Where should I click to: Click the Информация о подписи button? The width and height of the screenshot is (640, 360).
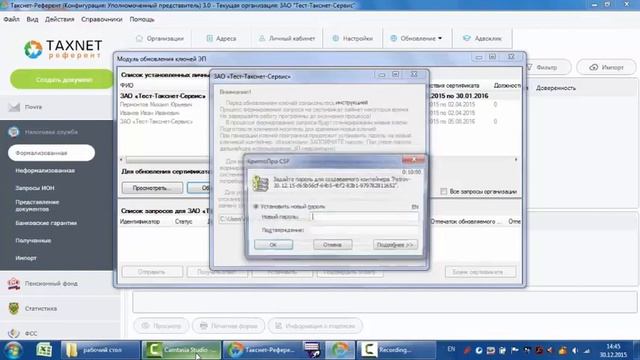(x=315, y=326)
